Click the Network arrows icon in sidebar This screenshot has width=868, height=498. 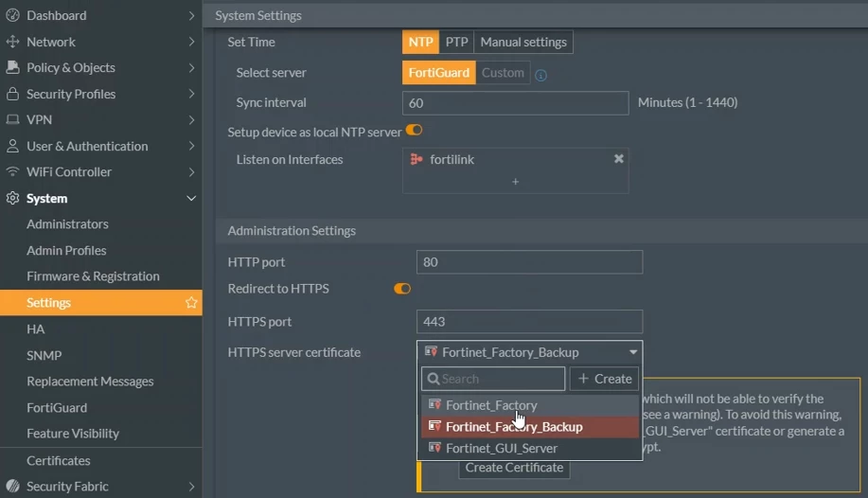[x=12, y=42]
